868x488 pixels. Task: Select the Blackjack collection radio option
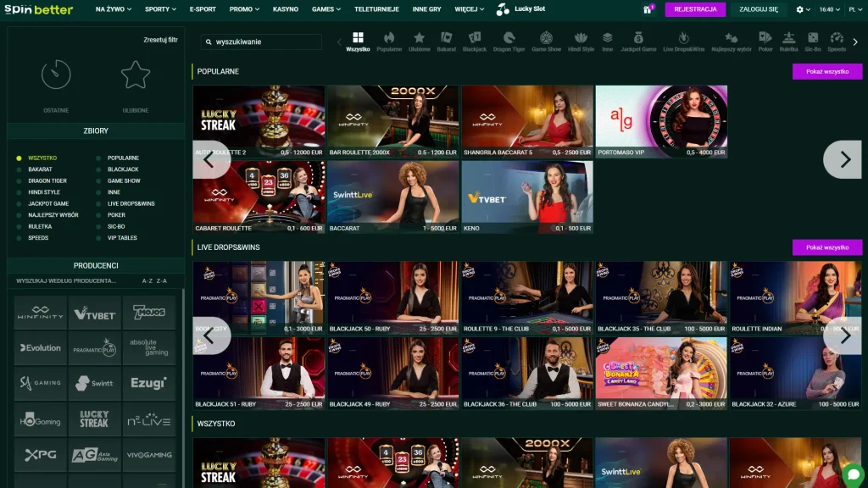pyautogui.click(x=98, y=169)
